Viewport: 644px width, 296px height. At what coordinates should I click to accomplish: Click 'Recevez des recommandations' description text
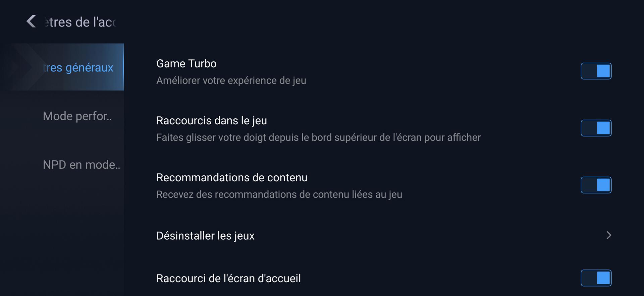(279, 194)
